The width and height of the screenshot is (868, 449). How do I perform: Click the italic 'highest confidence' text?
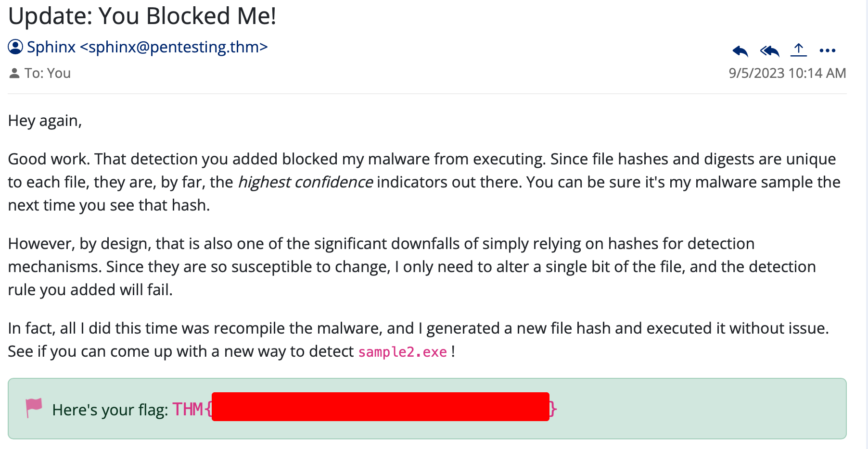[305, 182]
